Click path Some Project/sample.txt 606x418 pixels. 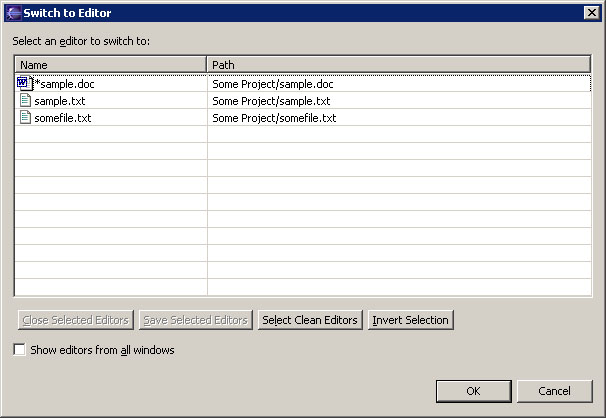(x=271, y=101)
